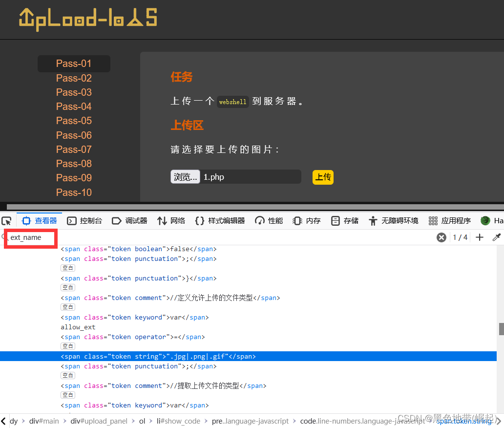This screenshot has width=504, height=428.
Task: Click the yellow 上传 upload button
Action: (323, 177)
